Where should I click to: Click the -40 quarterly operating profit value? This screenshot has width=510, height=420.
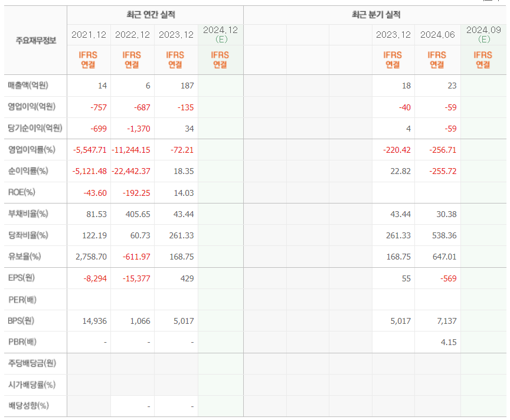(404, 107)
